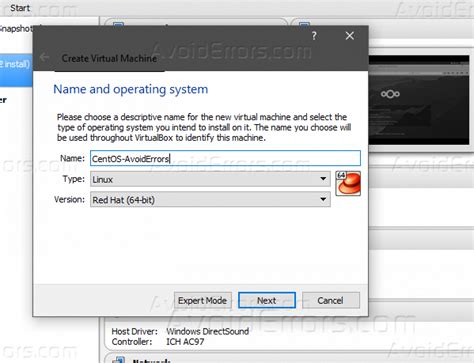Open the Version dropdown showing Red Hat (64-bit)
The image size is (474, 363).
[x=210, y=200]
